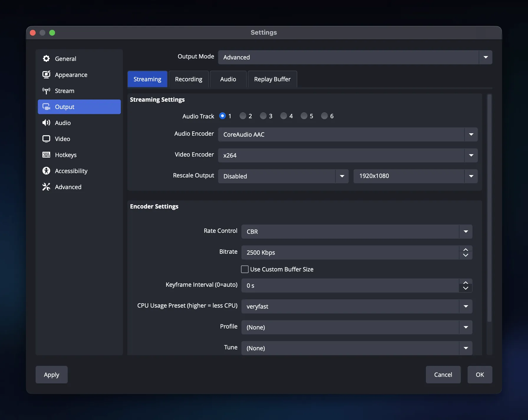528x420 pixels.
Task: Open the Audio Encoder dropdown
Action: tap(348, 134)
